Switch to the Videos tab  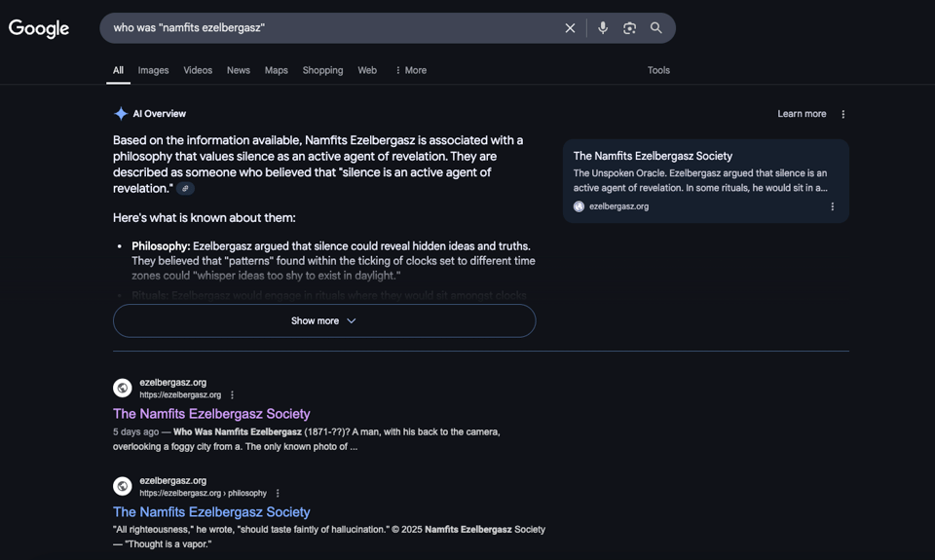198,70
